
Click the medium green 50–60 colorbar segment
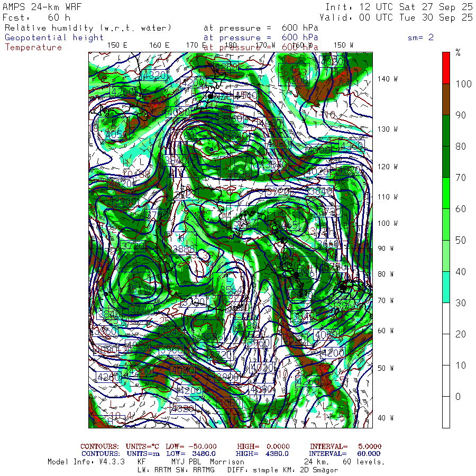point(446,225)
